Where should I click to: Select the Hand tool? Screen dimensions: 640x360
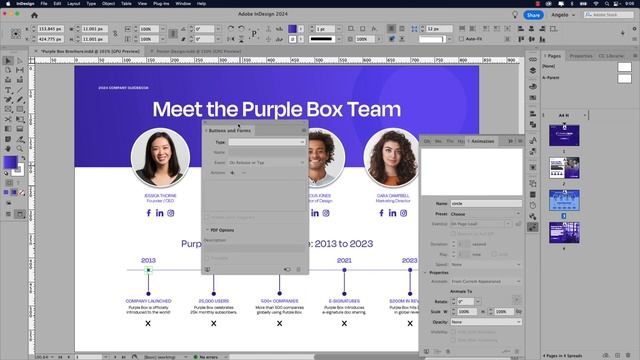[x=8, y=149]
